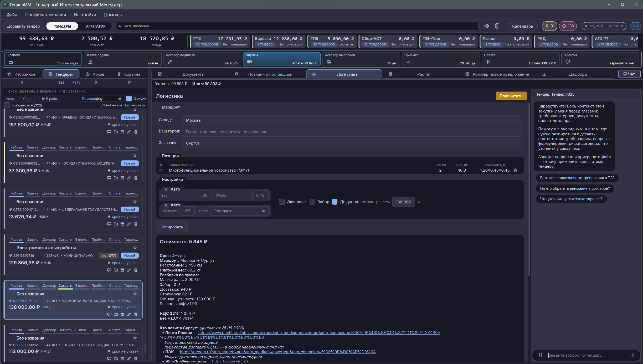Open the pecom.ru ПЭК link
The image size is (643, 364).
pos(278,352)
